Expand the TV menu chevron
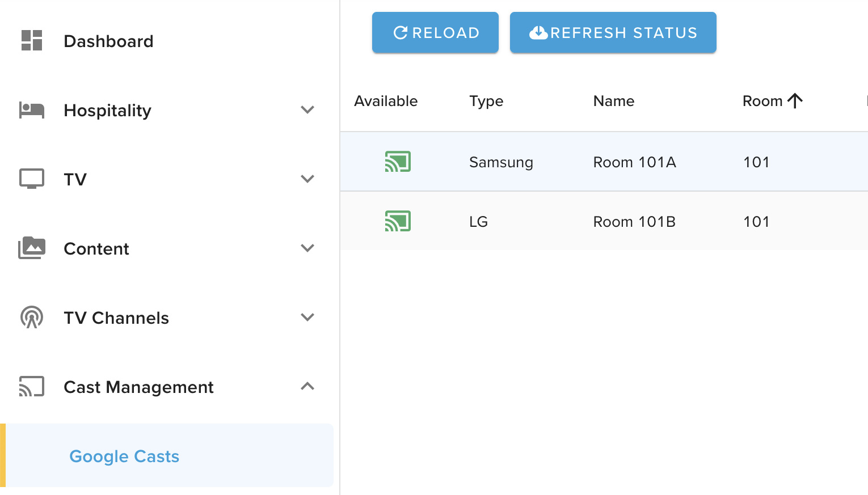The height and width of the screenshot is (495, 868). pos(307,179)
